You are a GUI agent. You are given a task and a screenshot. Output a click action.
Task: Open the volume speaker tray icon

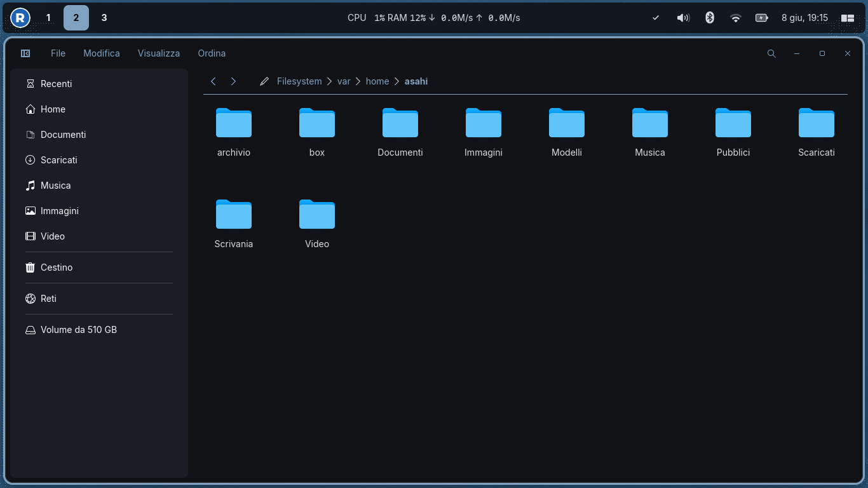coord(683,18)
